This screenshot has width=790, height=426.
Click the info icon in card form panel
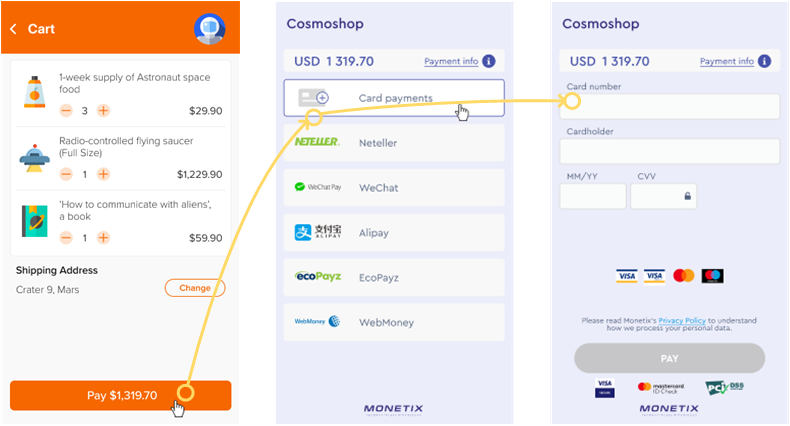point(765,61)
